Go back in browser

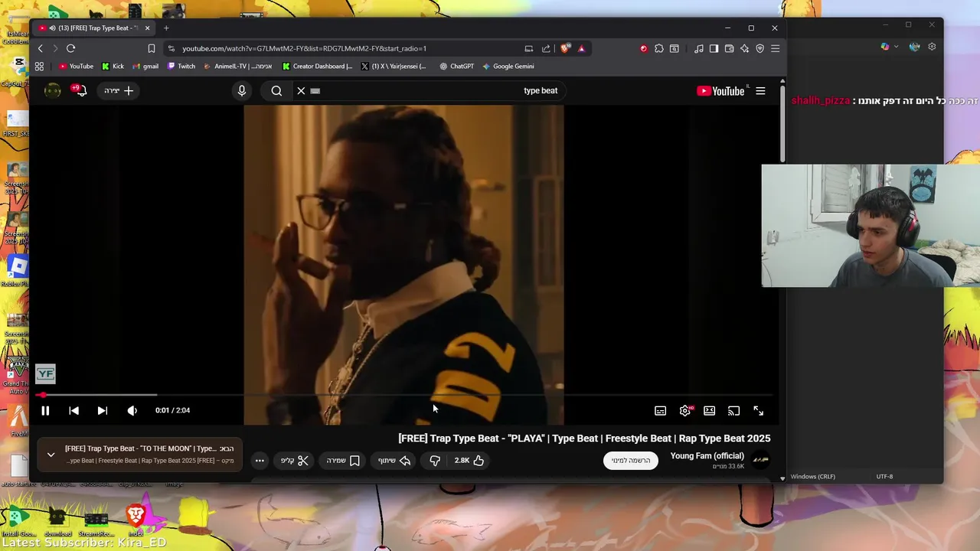pos(41,48)
